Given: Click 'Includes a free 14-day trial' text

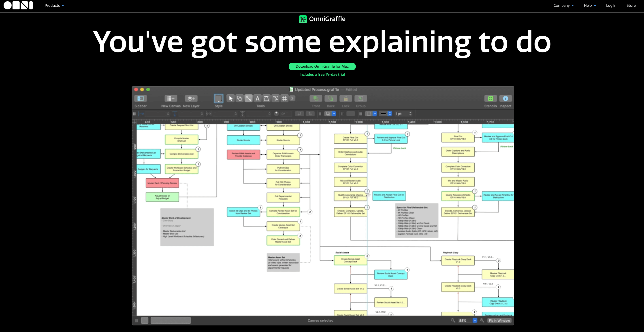Looking at the screenshot, I should 322,74.
